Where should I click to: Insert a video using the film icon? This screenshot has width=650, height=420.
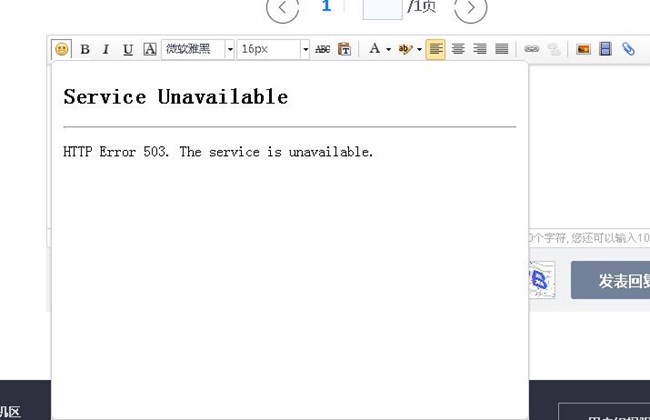[x=605, y=49]
